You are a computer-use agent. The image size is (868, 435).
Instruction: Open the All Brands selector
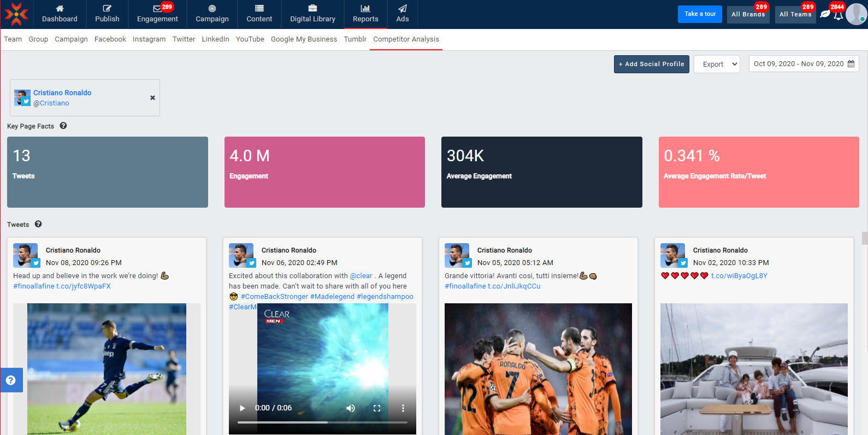tap(748, 14)
